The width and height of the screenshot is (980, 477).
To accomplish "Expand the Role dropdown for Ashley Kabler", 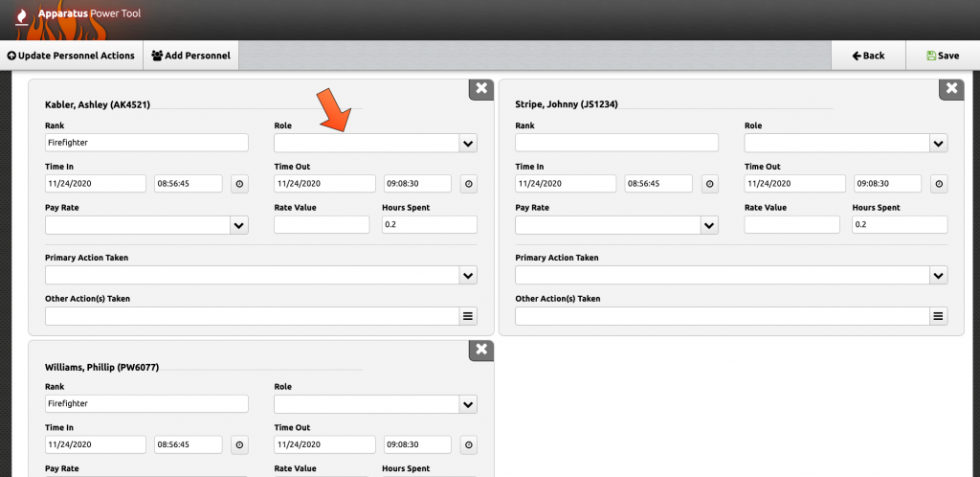I will (468, 144).
